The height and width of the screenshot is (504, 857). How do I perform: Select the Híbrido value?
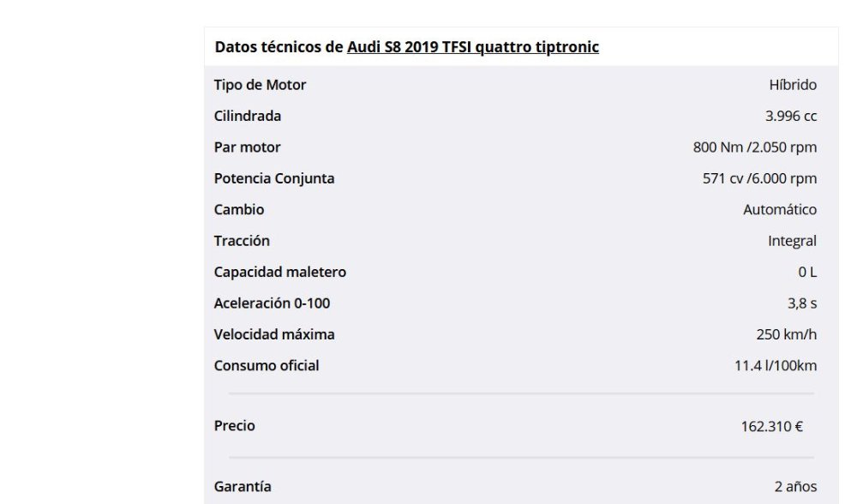pyautogui.click(x=793, y=85)
